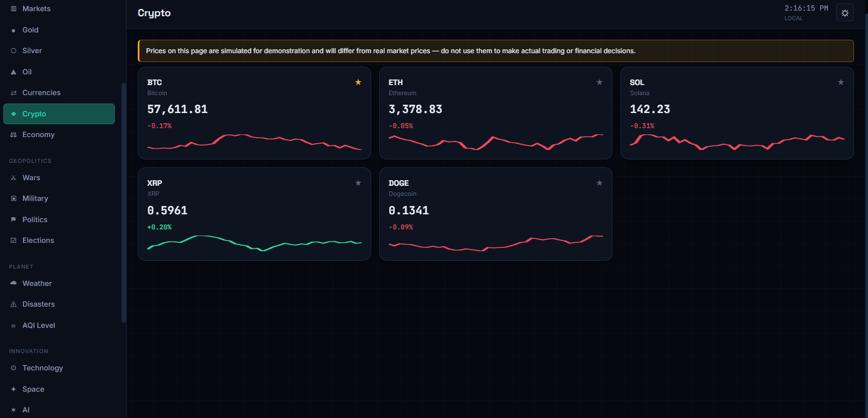Click the XRP change +0.20%
Image resolution: width=868 pixels, height=418 pixels.
click(160, 227)
